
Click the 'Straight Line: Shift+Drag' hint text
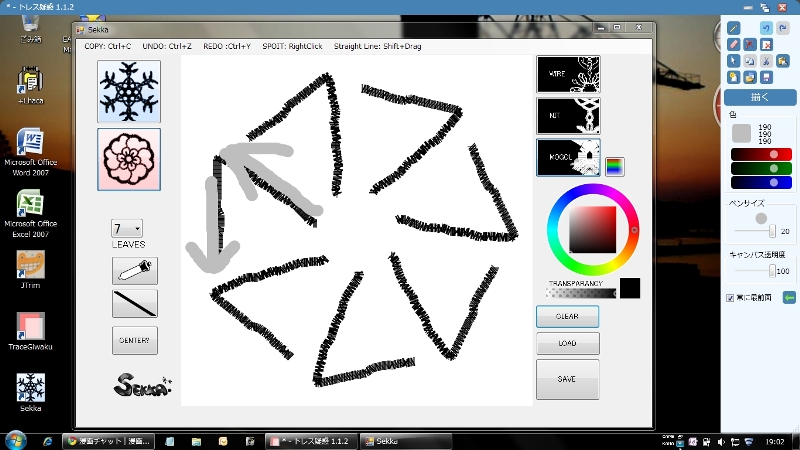pos(378,46)
